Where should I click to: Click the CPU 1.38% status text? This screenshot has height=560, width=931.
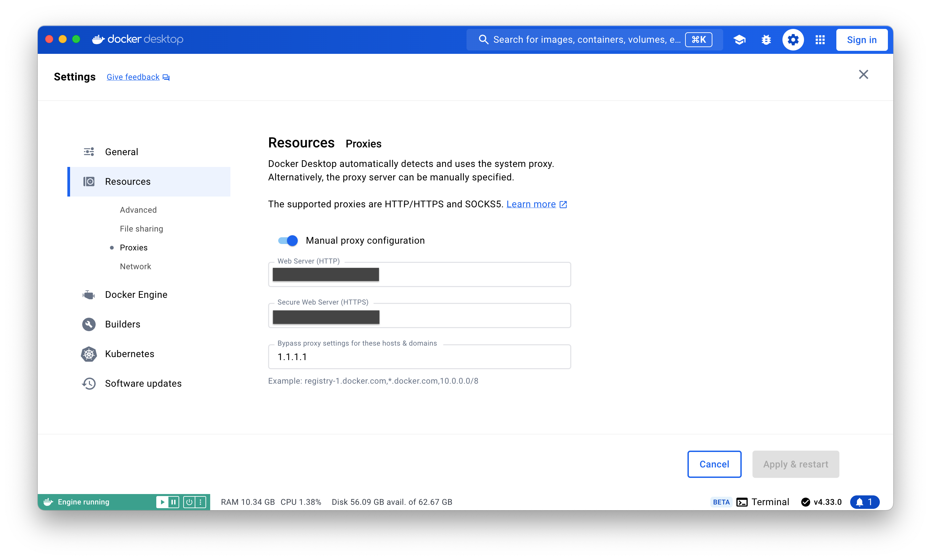pyautogui.click(x=301, y=502)
